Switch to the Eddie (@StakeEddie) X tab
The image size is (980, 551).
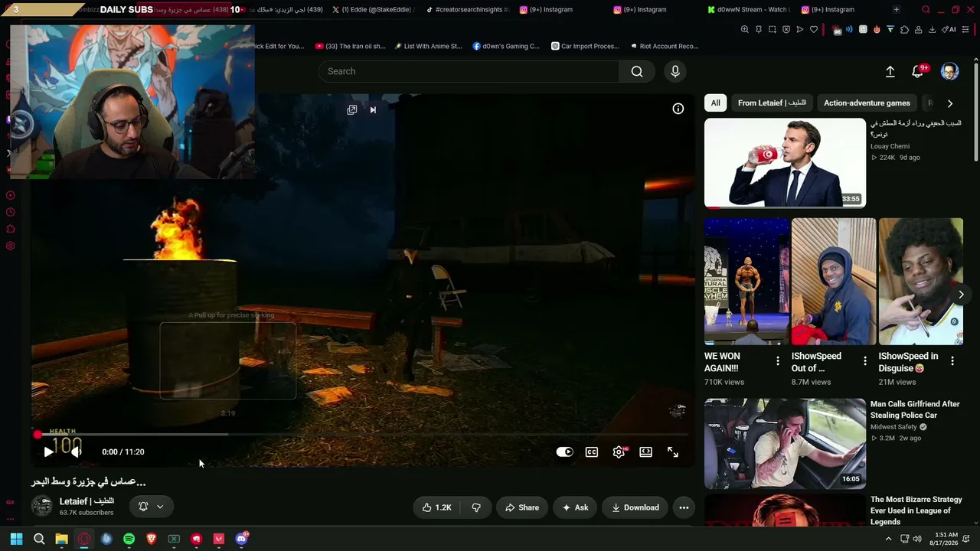[x=374, y=10]
